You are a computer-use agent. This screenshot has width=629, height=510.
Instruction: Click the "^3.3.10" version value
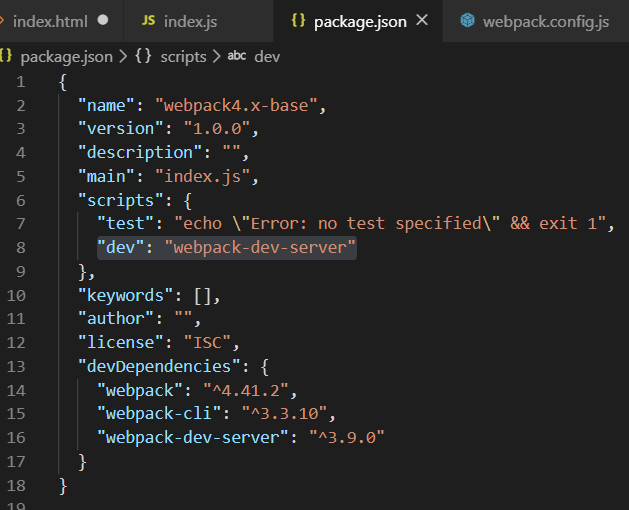click(x=284, y=414)
